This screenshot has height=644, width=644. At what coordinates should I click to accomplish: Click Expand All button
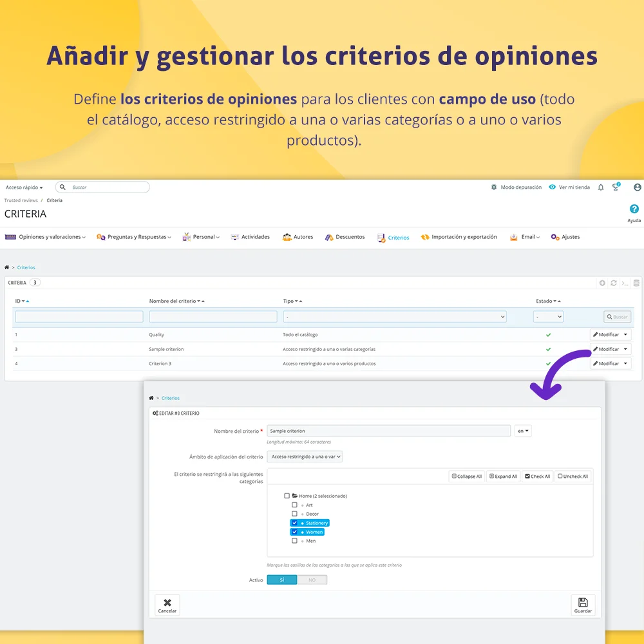[503, 477]
